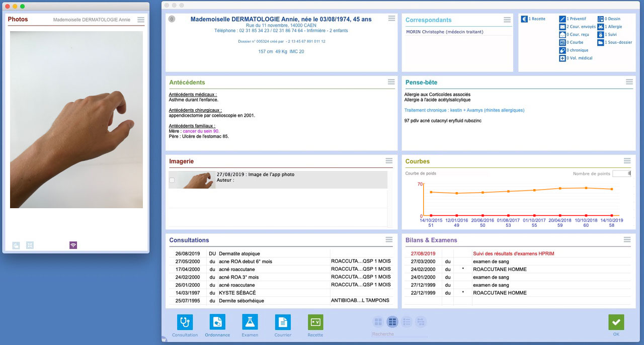
Task: Open the Photos panel menu
Action: click(141, 20)
